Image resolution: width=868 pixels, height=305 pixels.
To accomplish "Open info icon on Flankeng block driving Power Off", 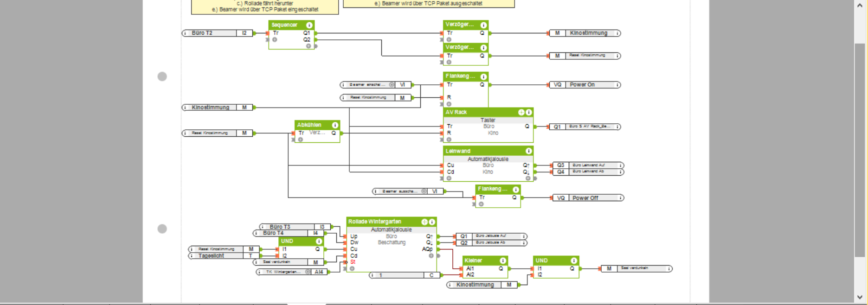I will click(x=515, y=190).
